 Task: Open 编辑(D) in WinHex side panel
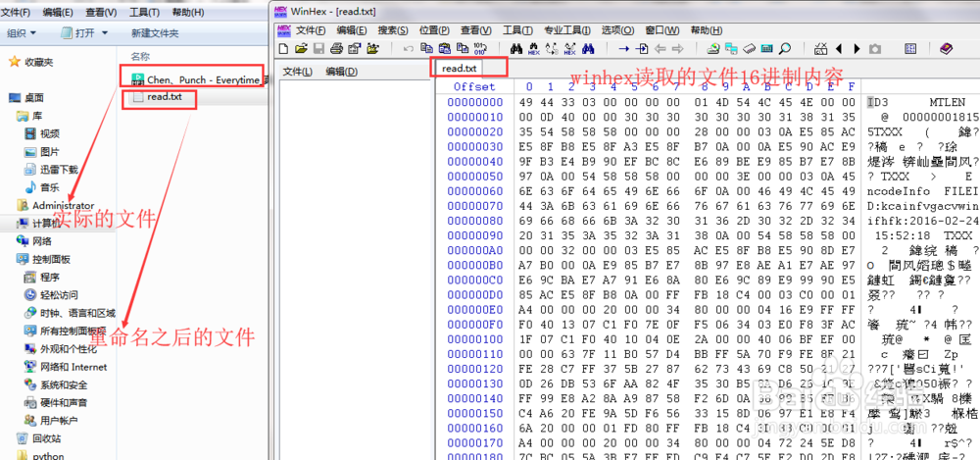(x=341, y=72)
